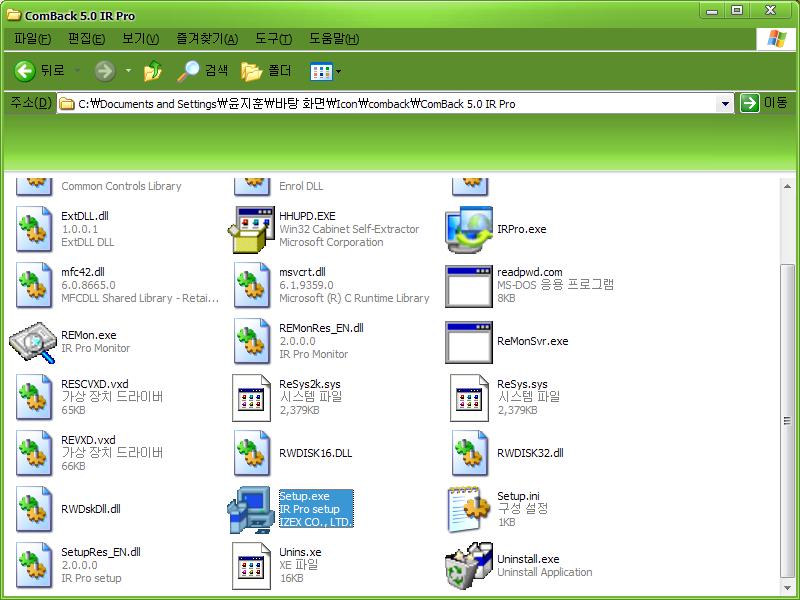Select the ReSys.sys system file icon
Screen dimensions: 800x600
[469, 398]
